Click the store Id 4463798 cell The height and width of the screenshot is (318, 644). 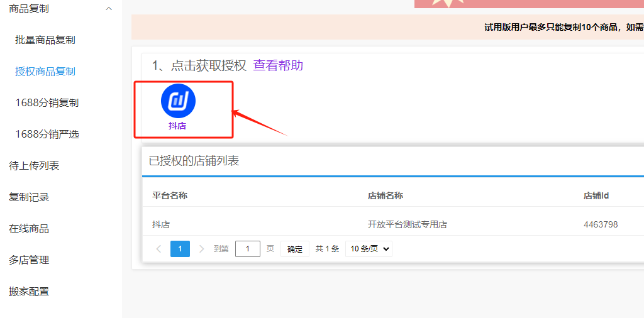pos(601,224)
